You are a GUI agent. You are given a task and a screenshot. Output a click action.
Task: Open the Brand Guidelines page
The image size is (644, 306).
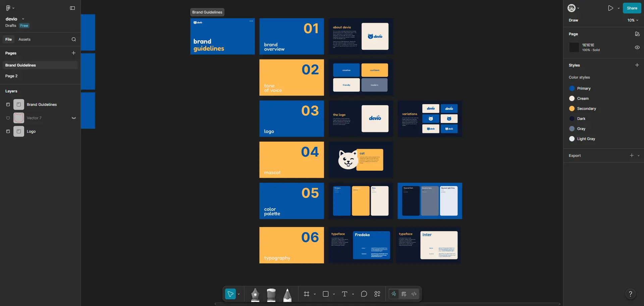40,65
